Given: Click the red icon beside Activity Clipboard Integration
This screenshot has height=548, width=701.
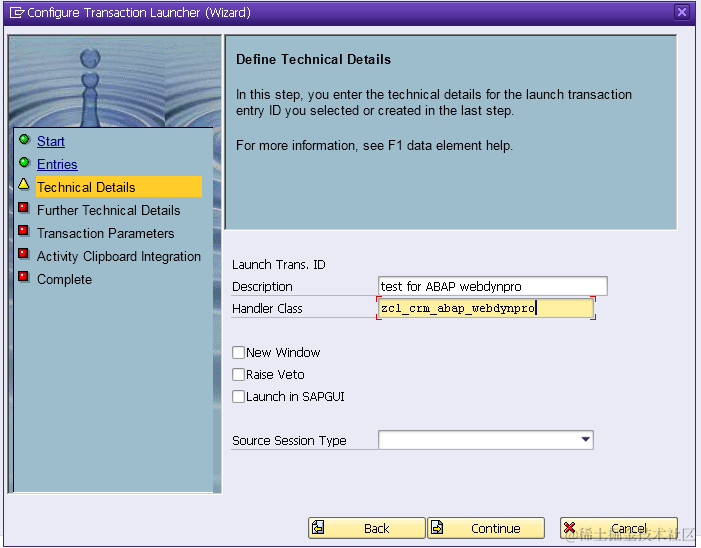Looking at the screenshot, I should [24, 253].
